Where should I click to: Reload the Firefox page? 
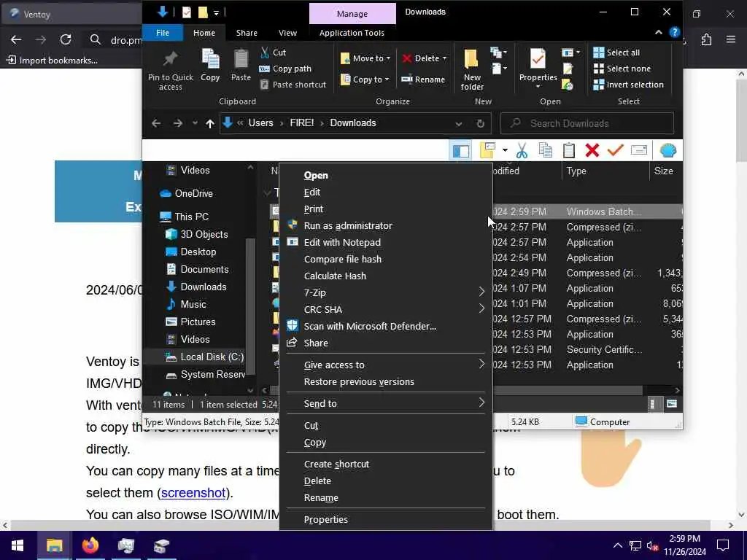66,39
